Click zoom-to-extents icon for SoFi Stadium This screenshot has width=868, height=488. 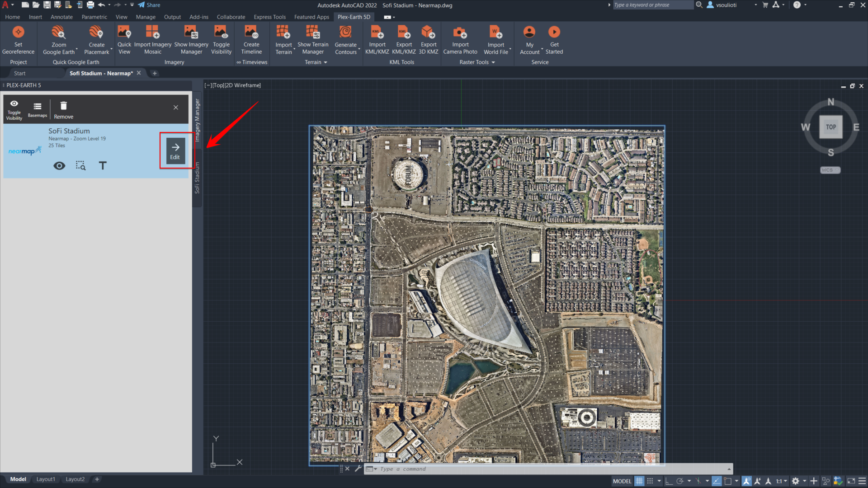(x=80, y=165)
